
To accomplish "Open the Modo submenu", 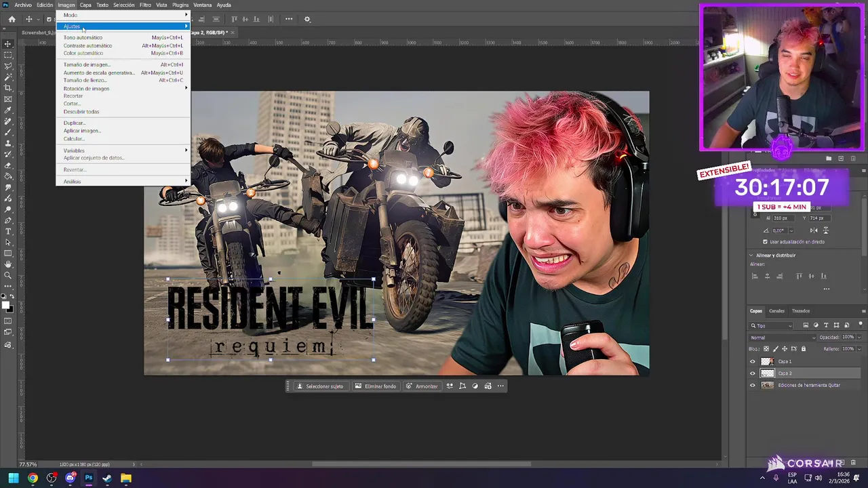I will tap(123, 15).
